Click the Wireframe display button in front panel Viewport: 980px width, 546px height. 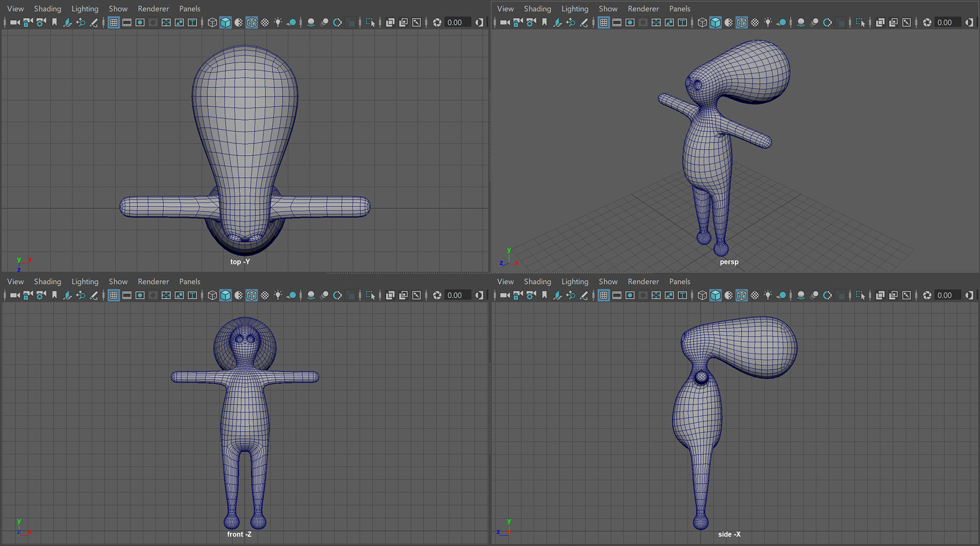(x=212, y=295)
